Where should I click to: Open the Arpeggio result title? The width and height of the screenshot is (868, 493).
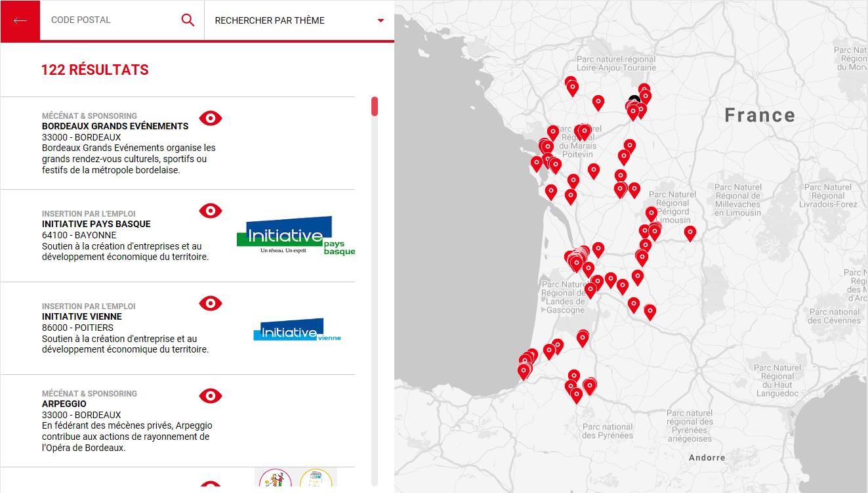(64, 404)
